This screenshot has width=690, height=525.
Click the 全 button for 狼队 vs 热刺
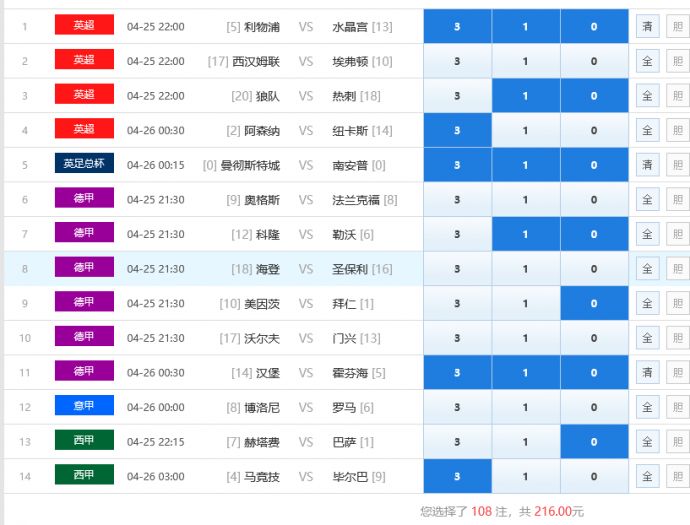[647, 96]
